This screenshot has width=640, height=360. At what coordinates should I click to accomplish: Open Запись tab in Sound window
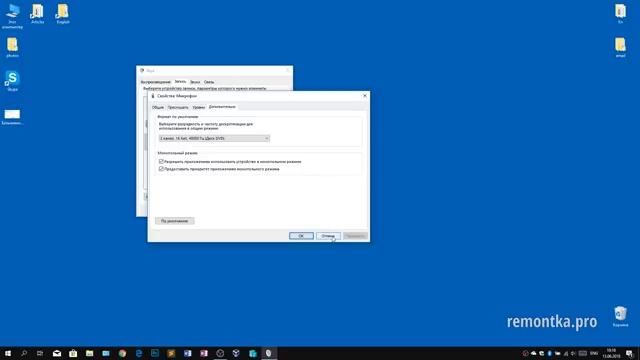180,82
